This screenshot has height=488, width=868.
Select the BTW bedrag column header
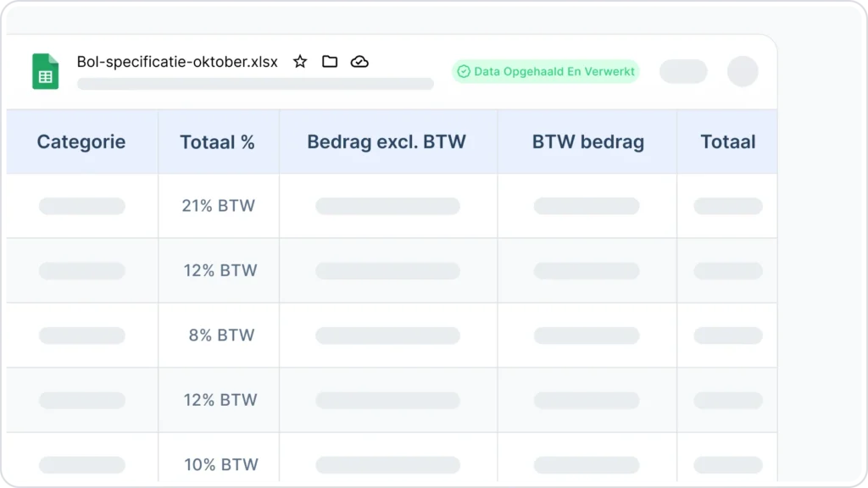[587, 141]
